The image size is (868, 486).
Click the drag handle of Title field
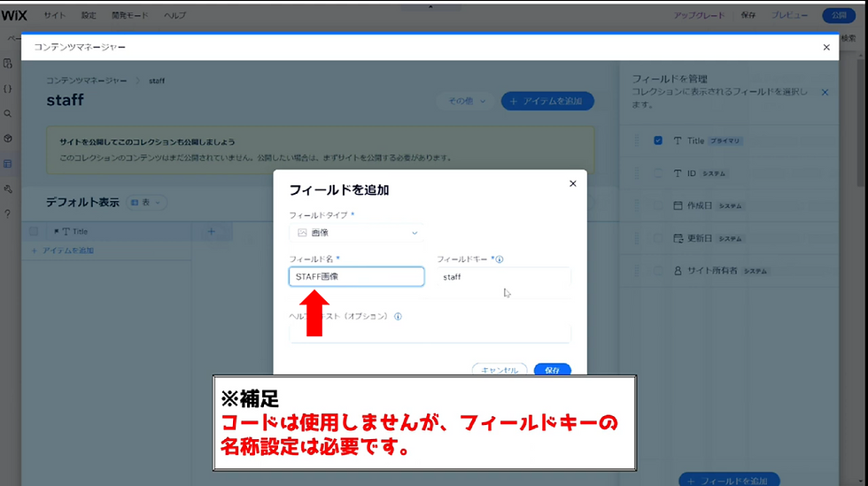coord(637,141)
